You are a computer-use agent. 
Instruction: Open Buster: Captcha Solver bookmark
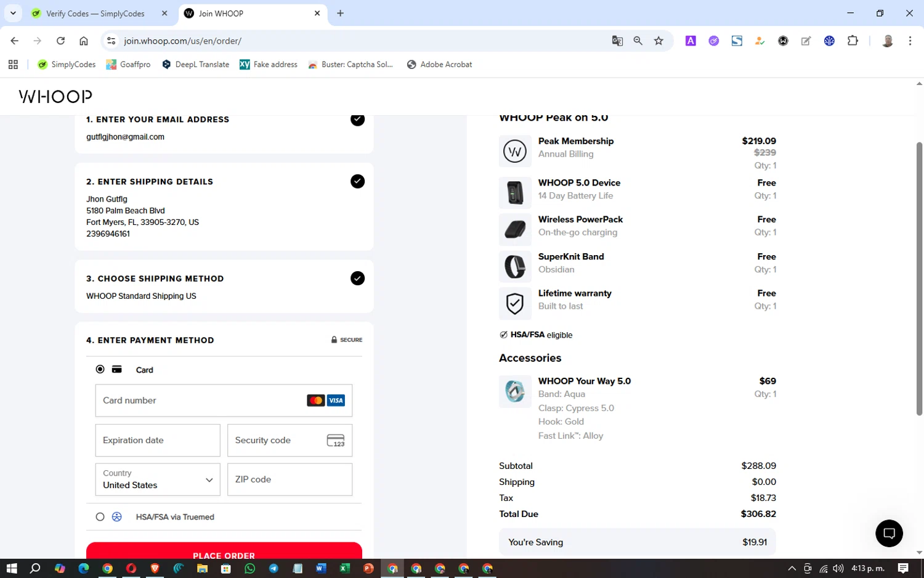(350, 64)
